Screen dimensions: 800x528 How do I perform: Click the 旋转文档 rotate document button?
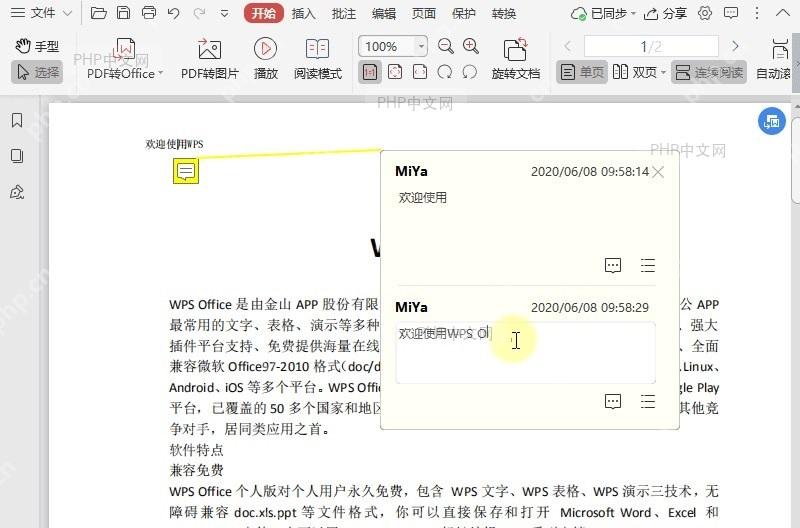tap(516, 59)
